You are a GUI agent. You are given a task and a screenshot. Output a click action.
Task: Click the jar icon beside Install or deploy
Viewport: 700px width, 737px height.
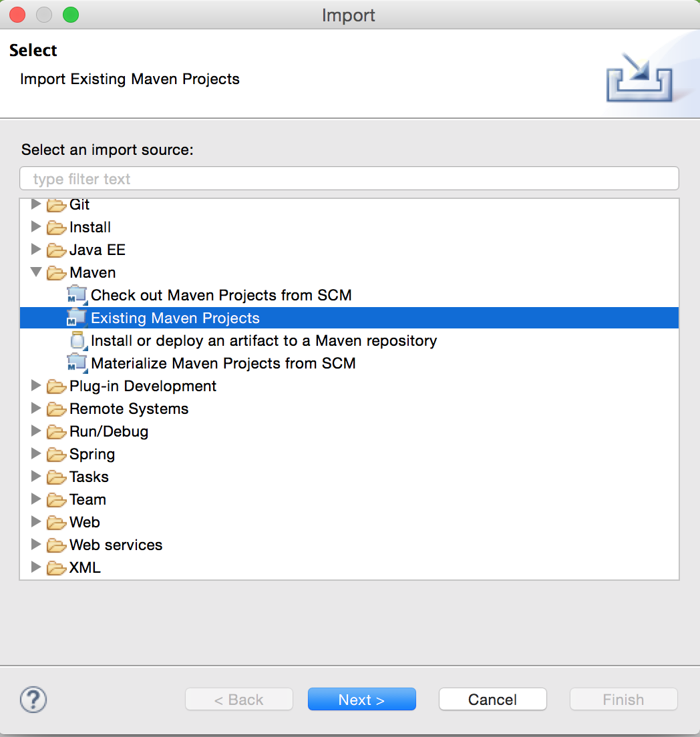[77, 340]
